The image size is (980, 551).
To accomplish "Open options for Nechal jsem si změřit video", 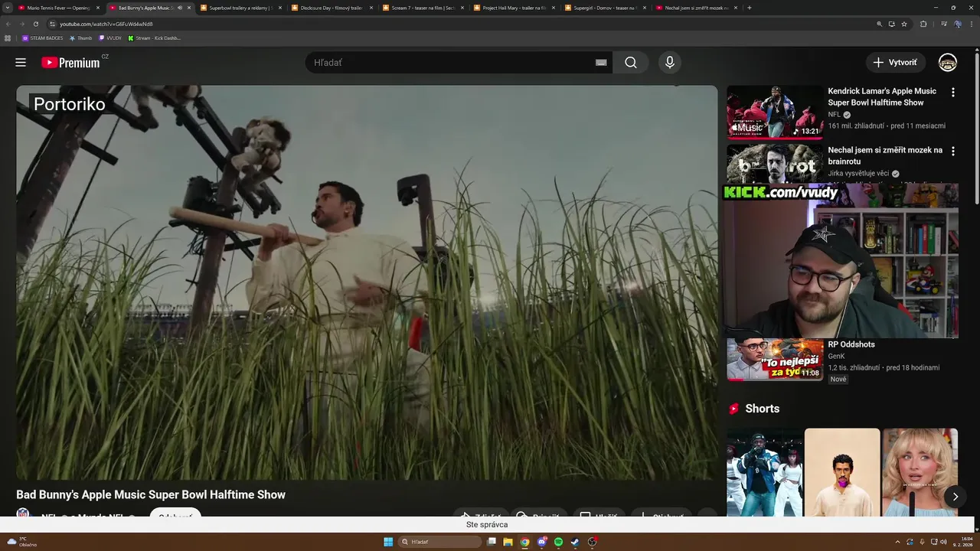I will pos(953,152).
